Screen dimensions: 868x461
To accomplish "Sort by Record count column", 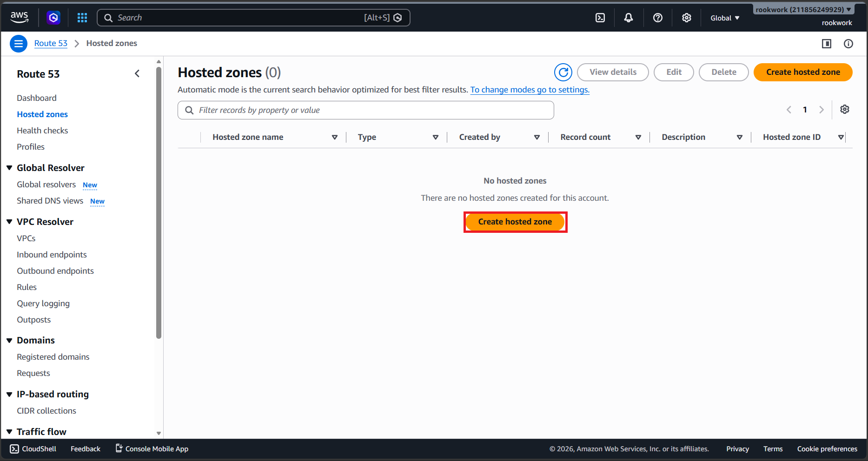I will point(638,138).
